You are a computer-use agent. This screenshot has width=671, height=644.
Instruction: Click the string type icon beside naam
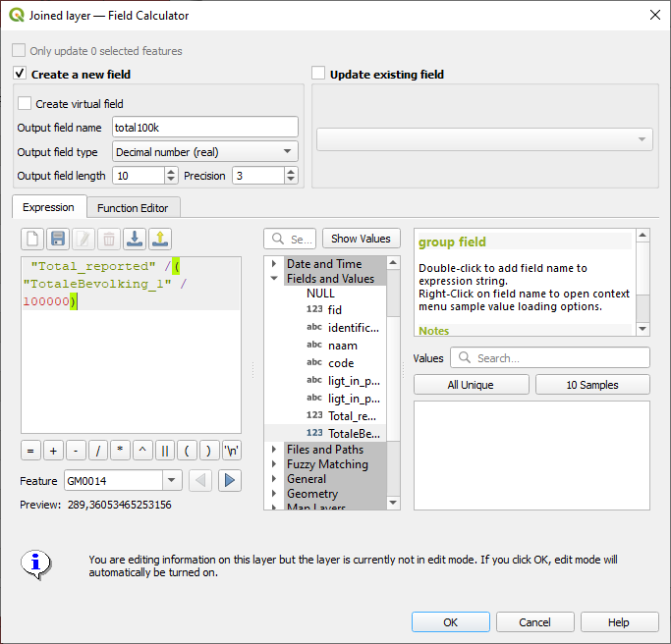coord(314,345)
